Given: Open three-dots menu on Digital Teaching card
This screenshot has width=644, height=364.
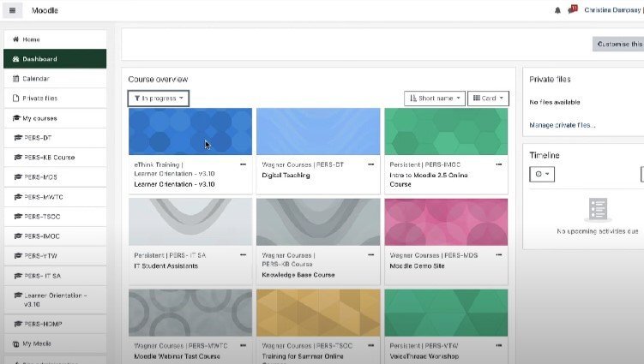Looking at the screenshot, I should pyautogui.click(x=370, y=164).
